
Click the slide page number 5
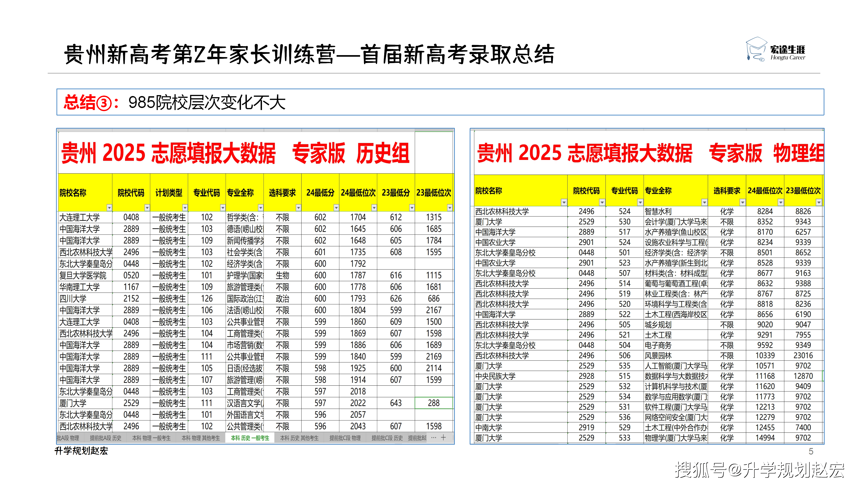811,451
